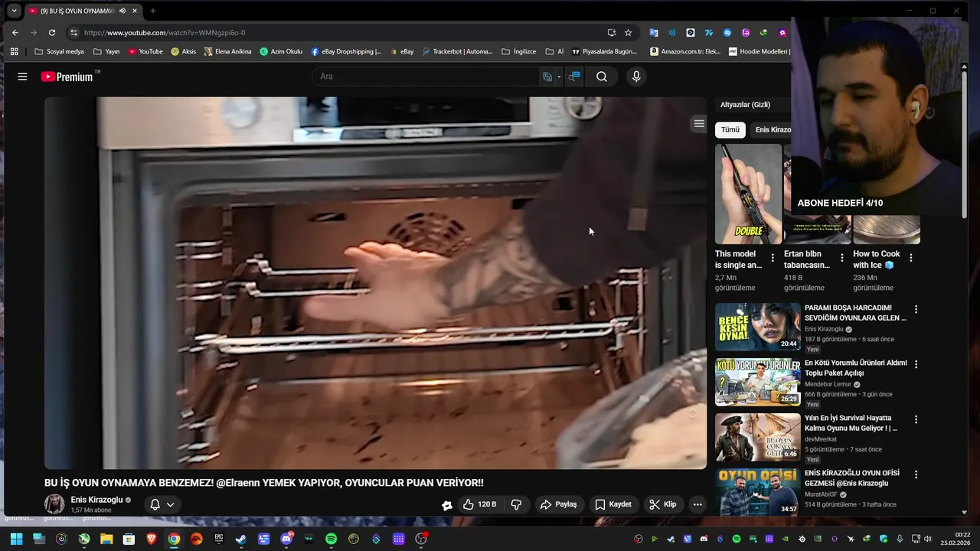Mute the tab via speaker icon
980x551 pixels.
122,11
